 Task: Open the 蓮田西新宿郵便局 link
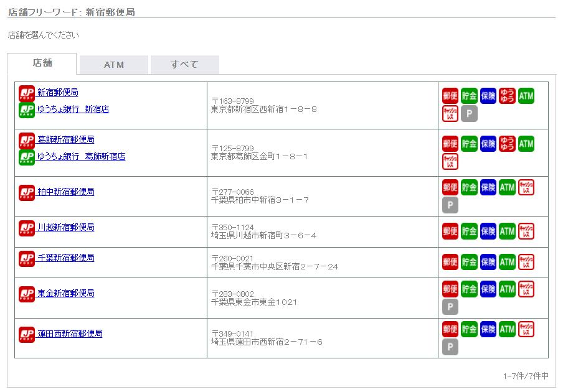pos(70,334)
